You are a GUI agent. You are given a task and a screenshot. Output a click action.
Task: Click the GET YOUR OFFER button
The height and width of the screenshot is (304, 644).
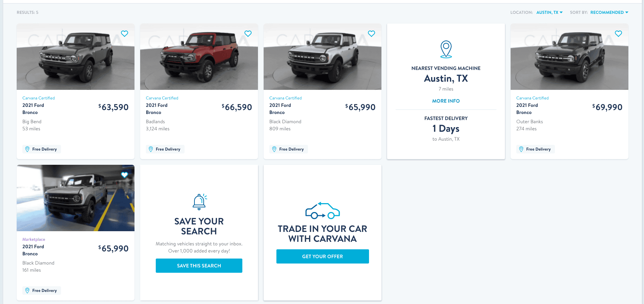(x=322, y=256)
